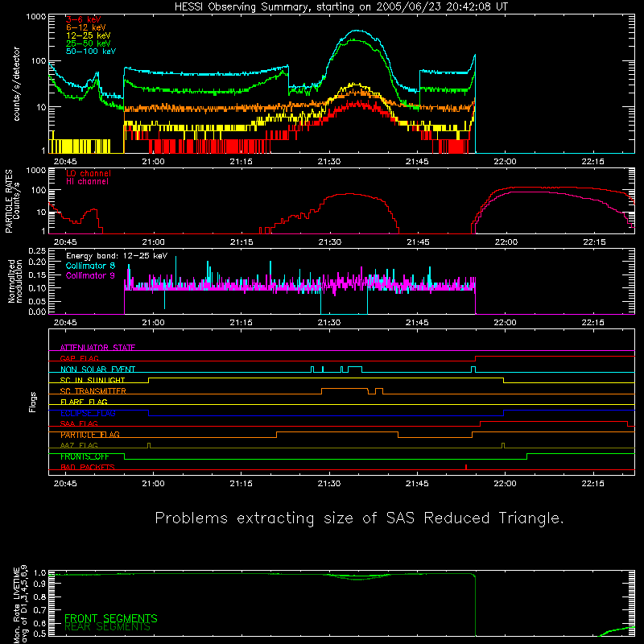Click the Mon. Rate LIVETIME axis label
This screenshot has height=644, width=644.
(19, 605)
